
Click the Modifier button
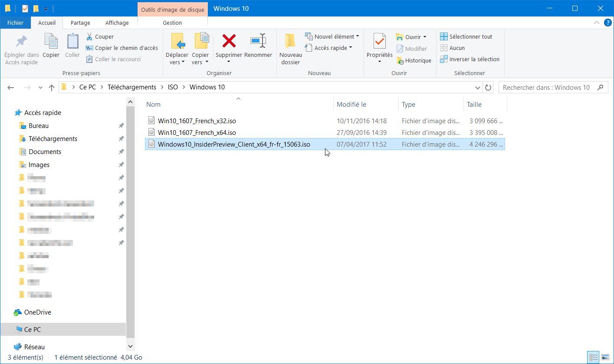(411, 49)
